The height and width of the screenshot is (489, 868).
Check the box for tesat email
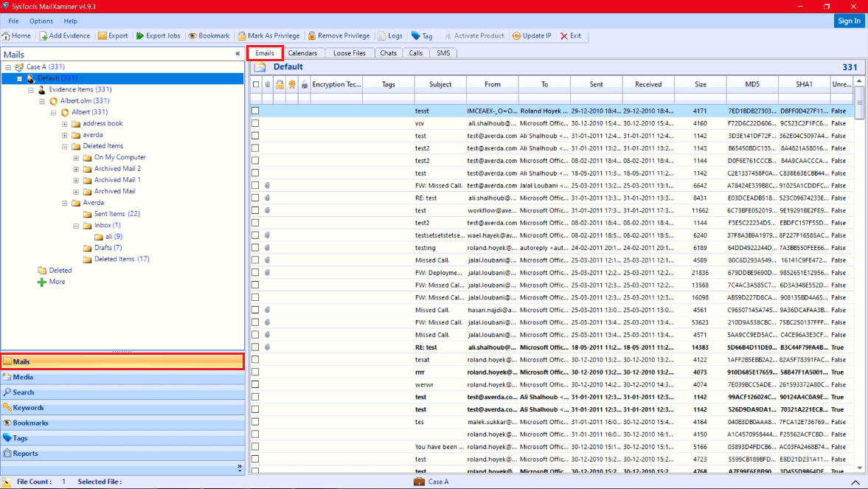coord(255,359)
